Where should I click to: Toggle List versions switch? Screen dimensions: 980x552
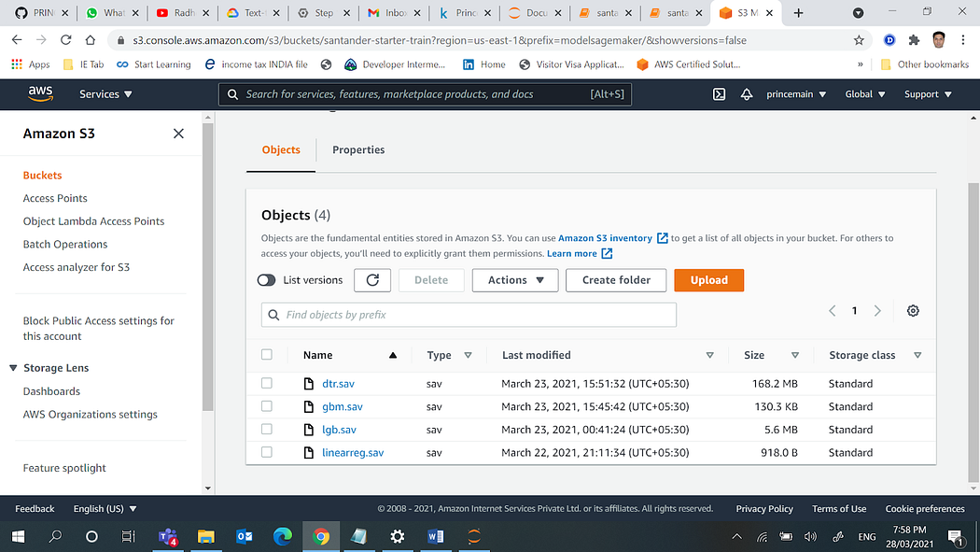266,280
